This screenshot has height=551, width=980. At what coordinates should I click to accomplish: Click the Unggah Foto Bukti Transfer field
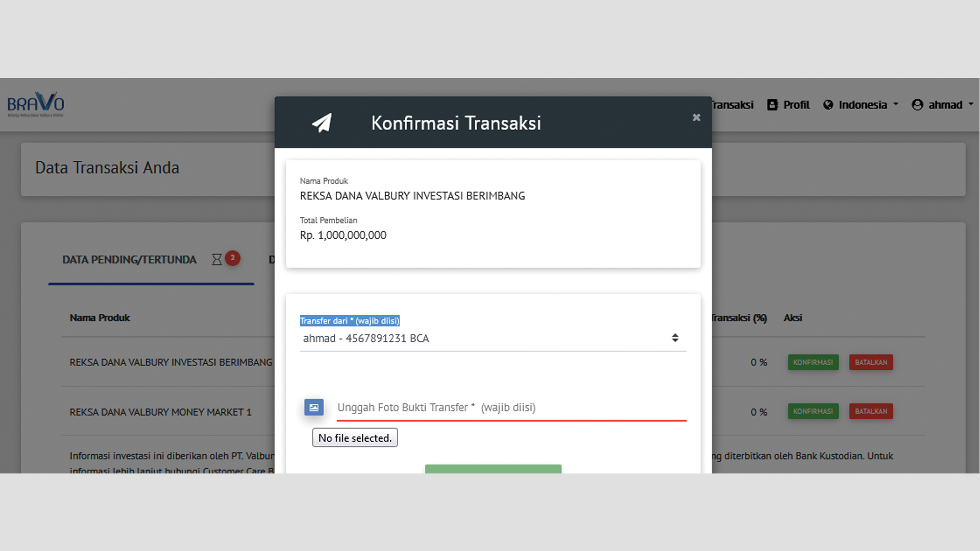510,408
